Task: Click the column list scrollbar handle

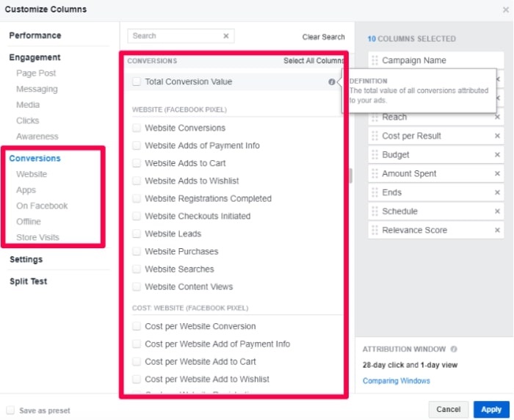Action: [351, 175]
